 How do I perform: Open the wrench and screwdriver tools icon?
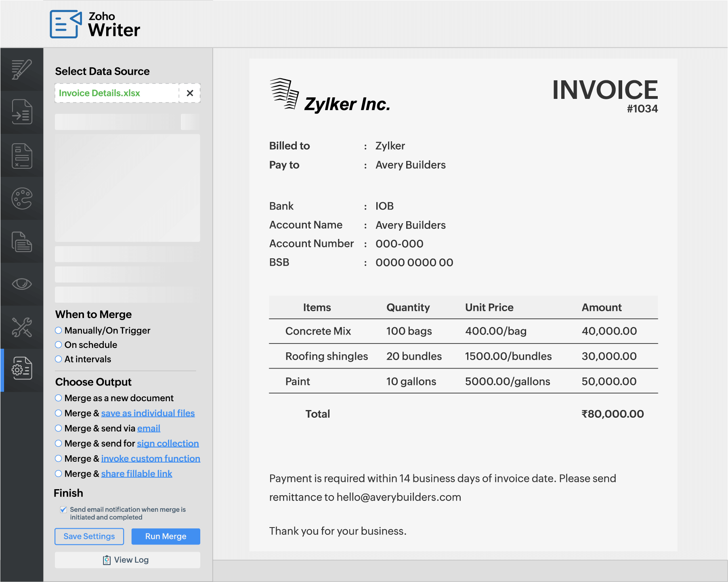point(22,327)
